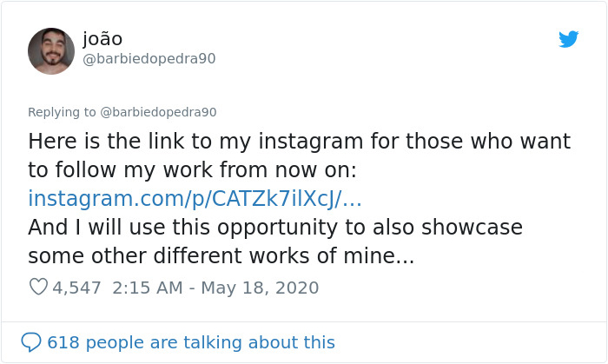This screenshot has height=364, width=608.
Task: Click the "some other different works of mine..." line
Action: 221,257
